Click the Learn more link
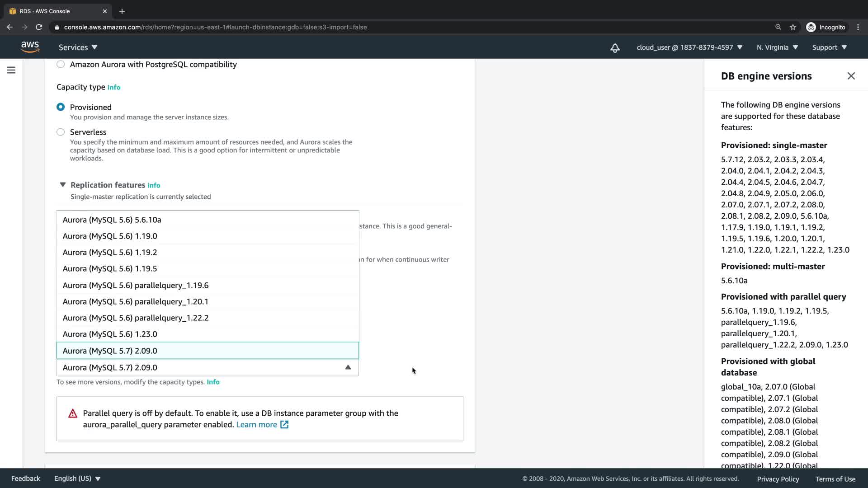Image resolution: width=868 pixels, height=488 pixels. (256, 424)
